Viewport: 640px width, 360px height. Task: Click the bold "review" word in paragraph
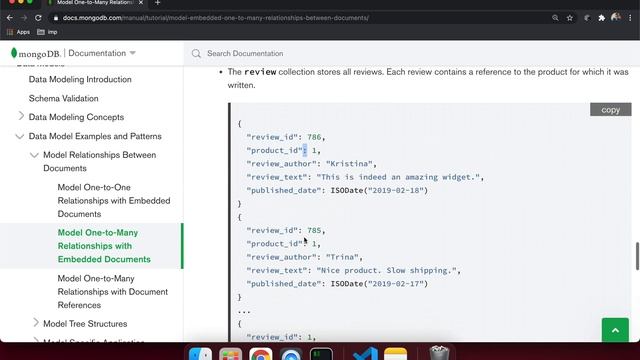pos(260,72)
